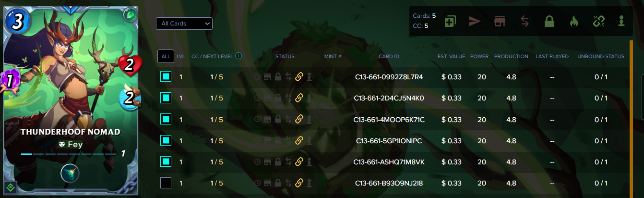Click the burn cards flame icon
Viewport: 644px width, 198px height.
[x=573, y=21]
